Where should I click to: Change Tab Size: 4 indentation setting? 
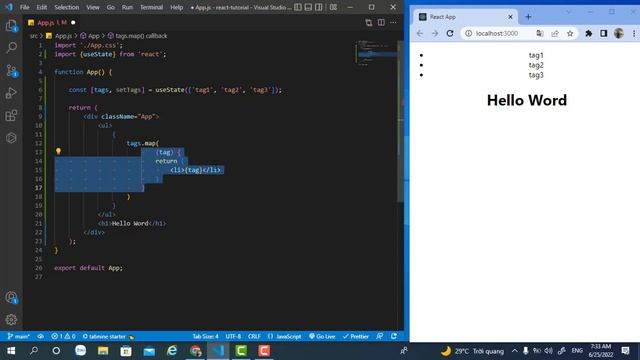(205, 336)
